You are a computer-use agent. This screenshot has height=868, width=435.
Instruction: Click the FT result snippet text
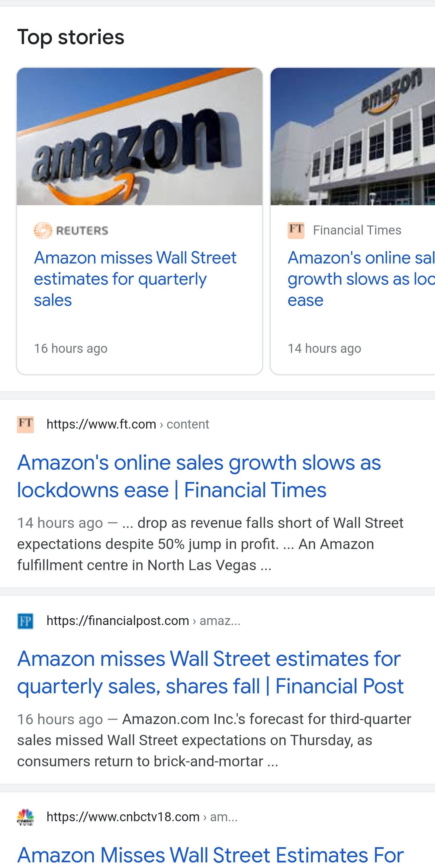[210, 544]
